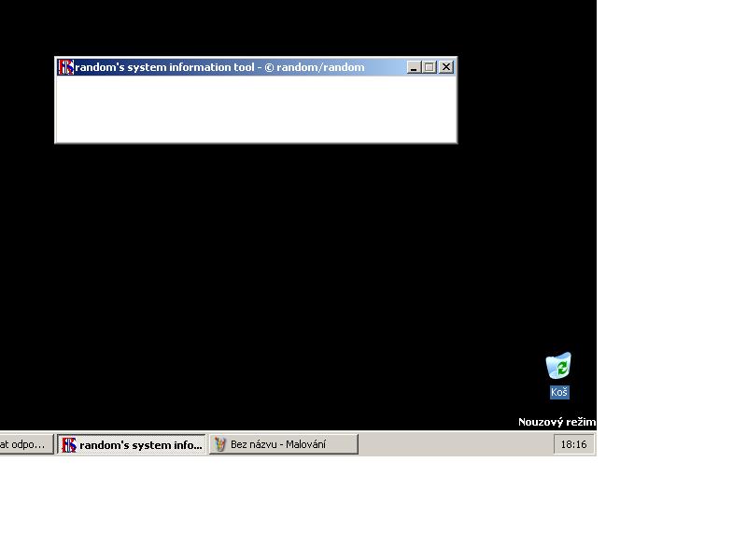Click the Koš label under the recycle bin
747x560 pixels.
pos(558,393)
